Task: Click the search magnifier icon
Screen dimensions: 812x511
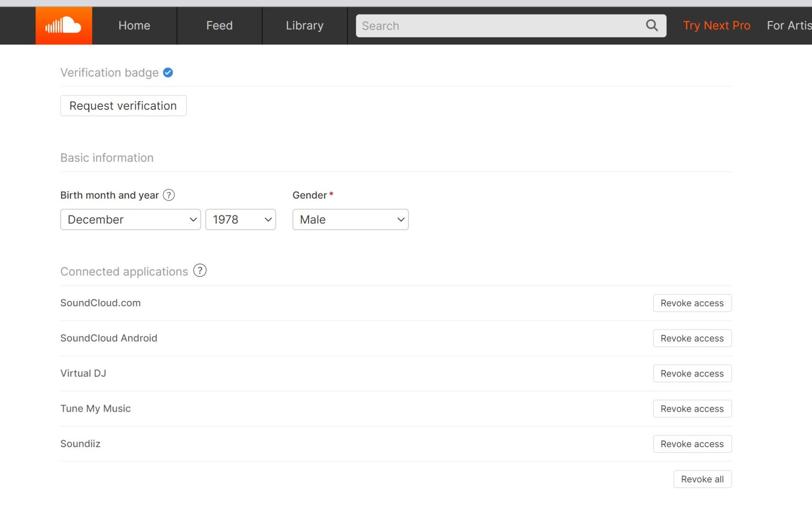Action: click(x=652, y=26)
